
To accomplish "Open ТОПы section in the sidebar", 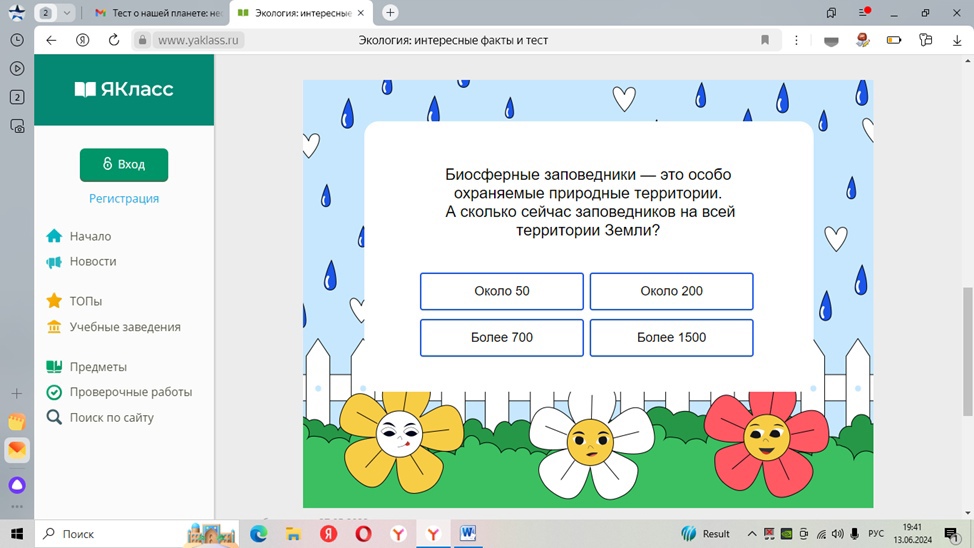I will point(86,301).
